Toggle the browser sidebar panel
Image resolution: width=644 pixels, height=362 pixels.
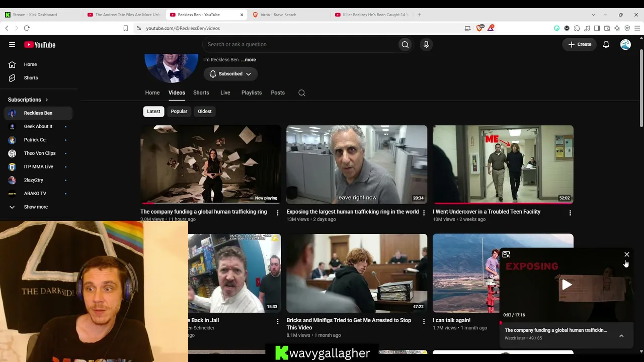[x=597, y=28]
